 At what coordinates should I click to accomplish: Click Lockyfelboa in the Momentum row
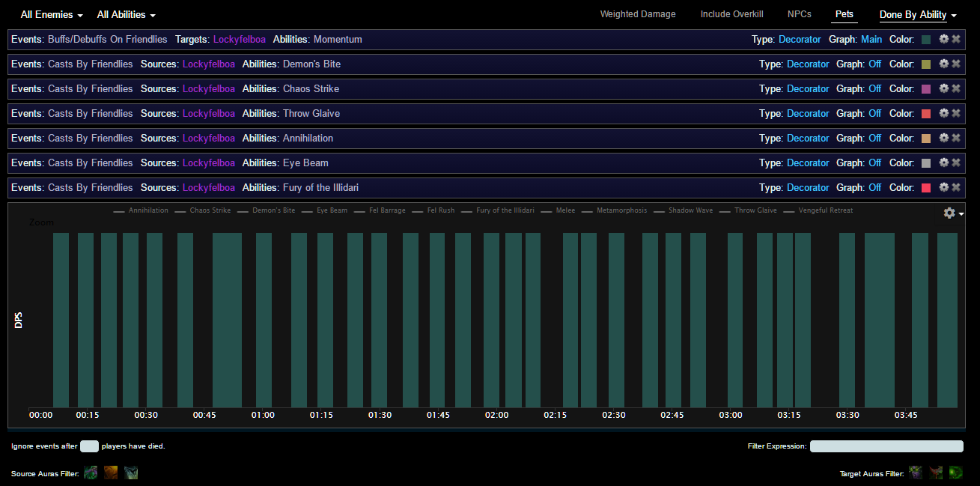[x=240, y=39]
